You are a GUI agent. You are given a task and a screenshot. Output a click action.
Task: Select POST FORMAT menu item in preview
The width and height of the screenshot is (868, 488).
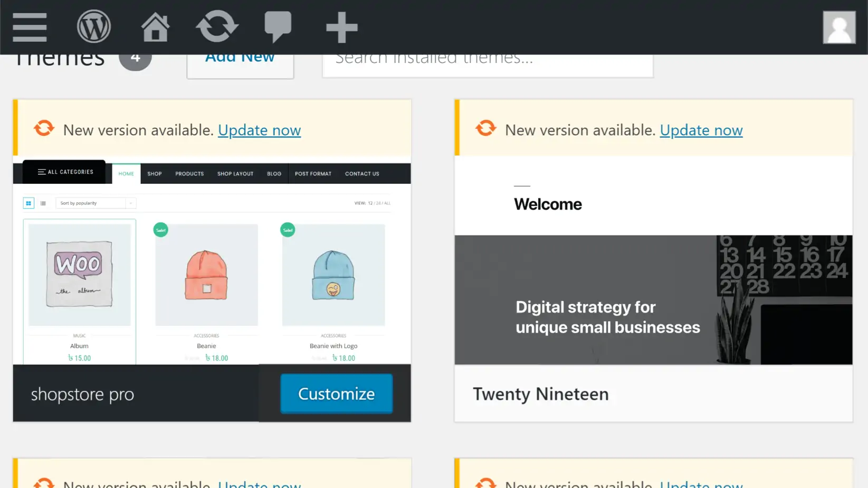coord(313,174)
